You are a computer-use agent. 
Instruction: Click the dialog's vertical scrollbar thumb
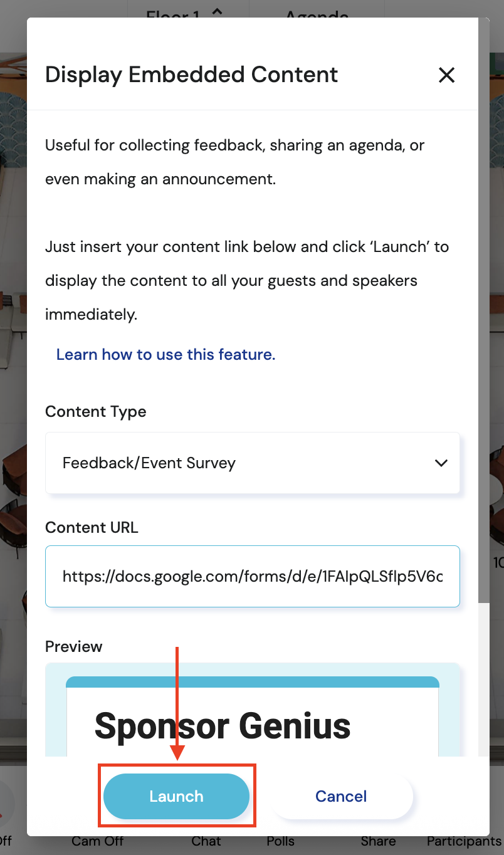[x=483, y=313]
